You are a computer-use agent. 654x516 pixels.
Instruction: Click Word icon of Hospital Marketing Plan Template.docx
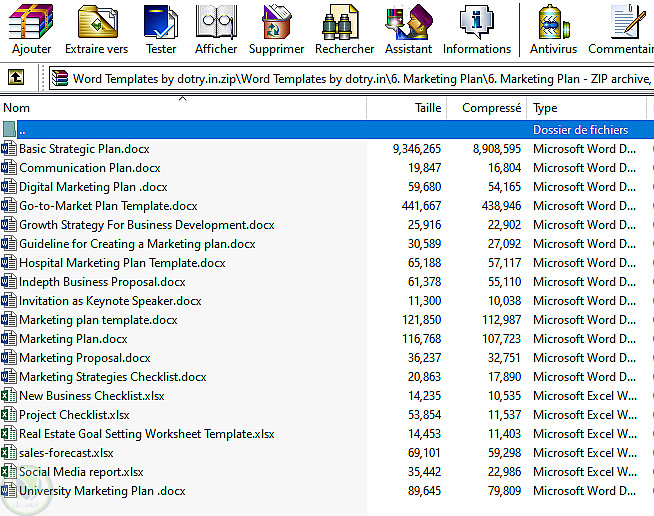click(9, 262)
